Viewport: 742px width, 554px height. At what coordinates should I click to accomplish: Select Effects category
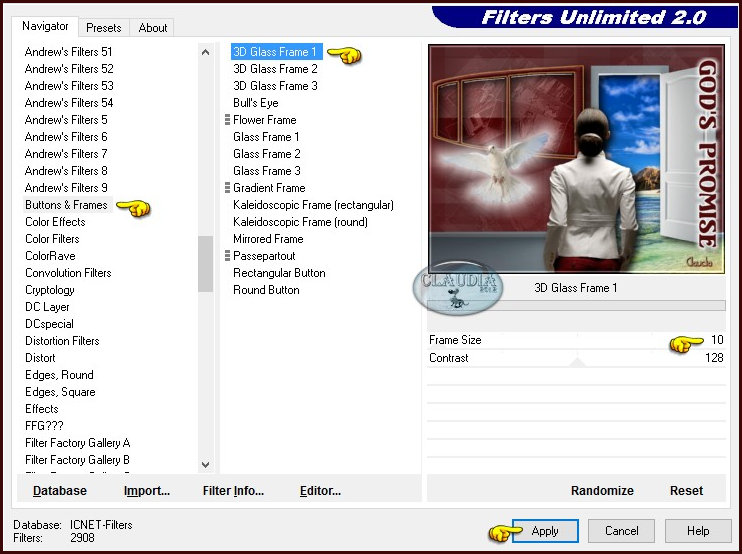(42, 409)
